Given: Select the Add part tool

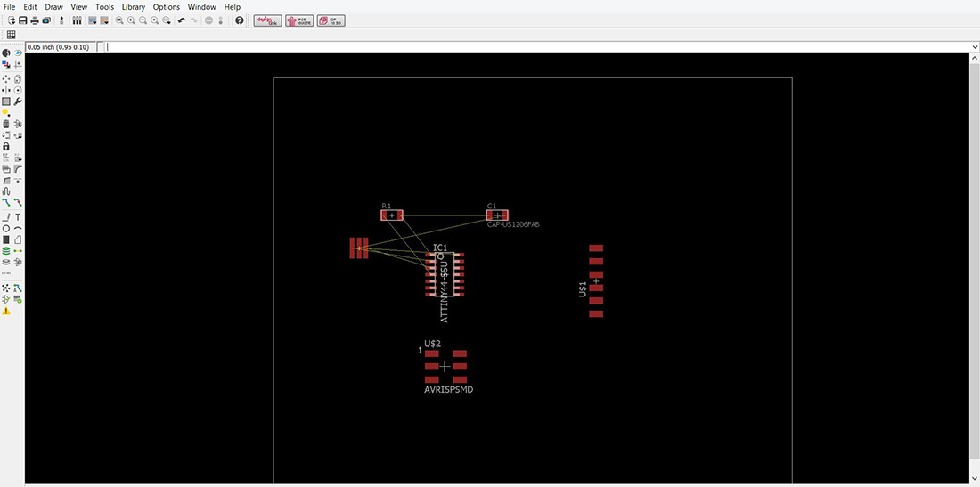Looking at the screenshot, I should point(18,124).
